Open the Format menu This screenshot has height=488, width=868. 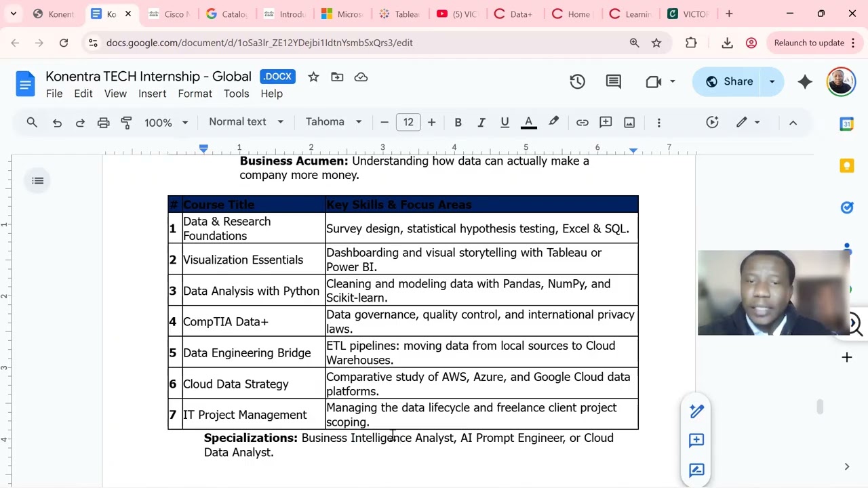tap(195, 94)
